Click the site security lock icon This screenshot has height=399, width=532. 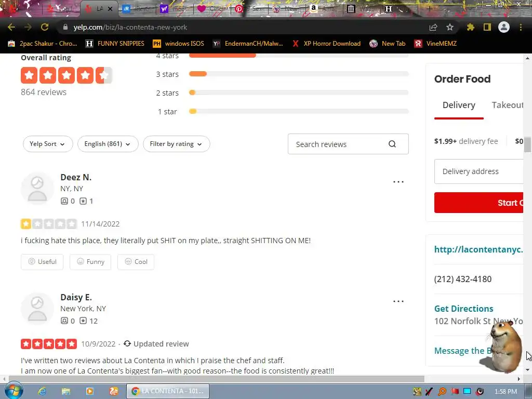[x=65, y=27]
